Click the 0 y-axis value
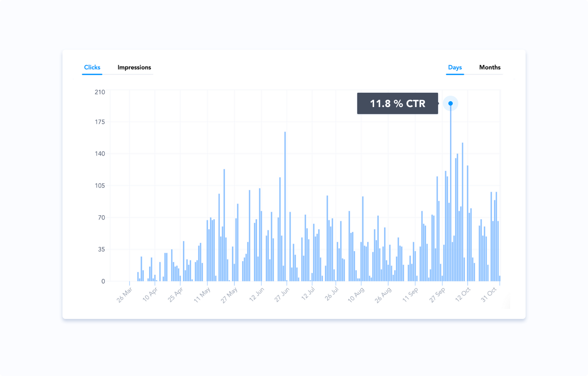 [103, 281]
